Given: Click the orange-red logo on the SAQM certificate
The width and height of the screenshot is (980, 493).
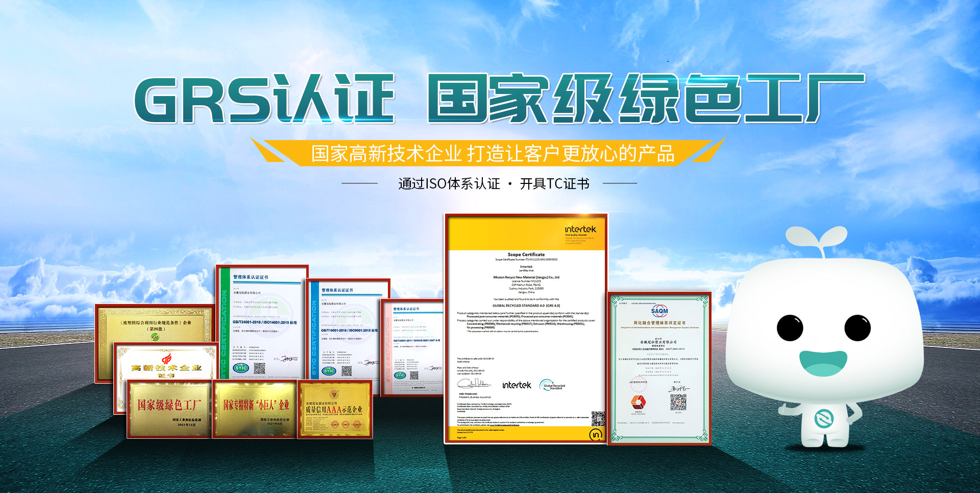Looking at the screenshot, I should click(x=638, y=402).
